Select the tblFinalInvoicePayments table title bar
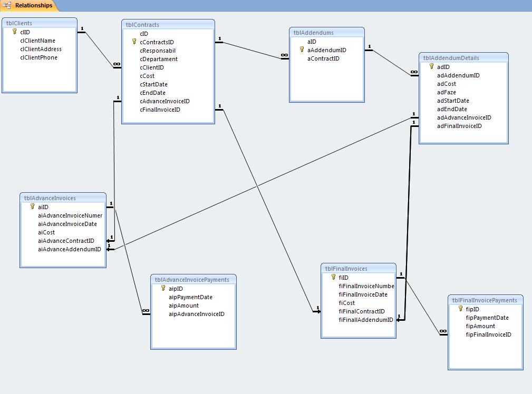The height and width of the screenshot is (394, 532). tap(485, 300)
